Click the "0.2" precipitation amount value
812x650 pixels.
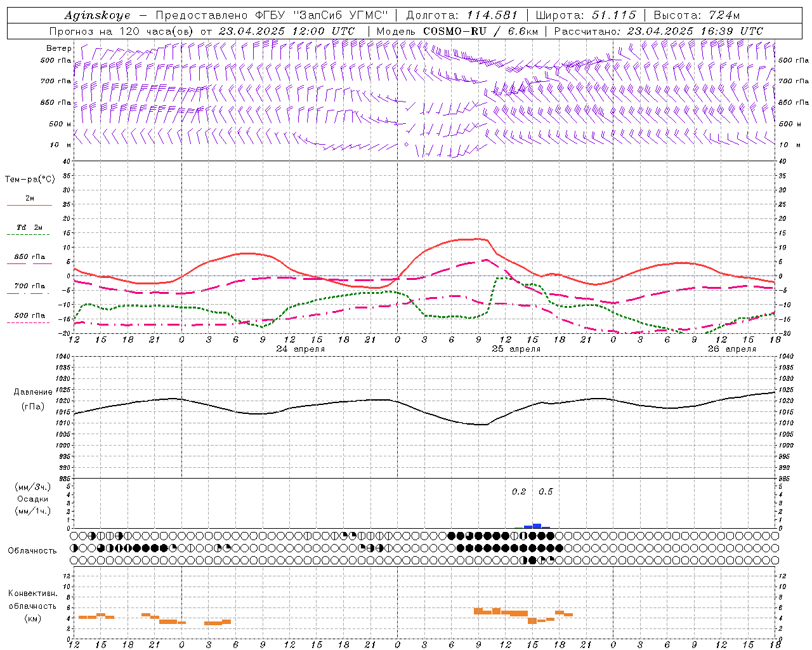pyautogui.click(x=519, y=492)
